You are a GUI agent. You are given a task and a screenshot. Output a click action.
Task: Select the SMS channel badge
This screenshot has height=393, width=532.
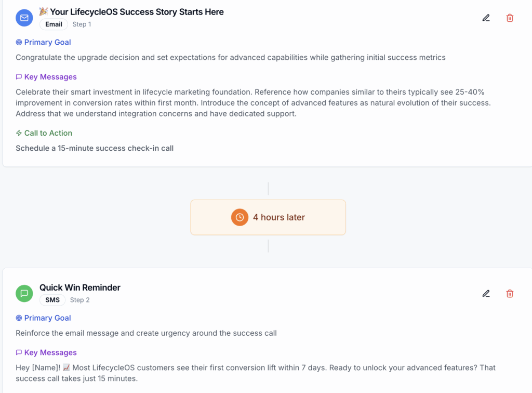[x=52, y=300]
